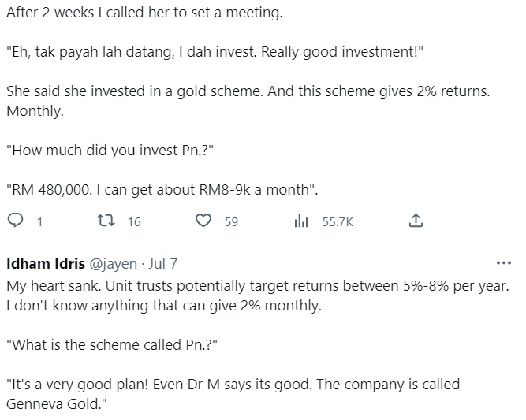Share the tweet using the upload arrow icon
This screenshot has width=526, height=420.
(416, 221)
